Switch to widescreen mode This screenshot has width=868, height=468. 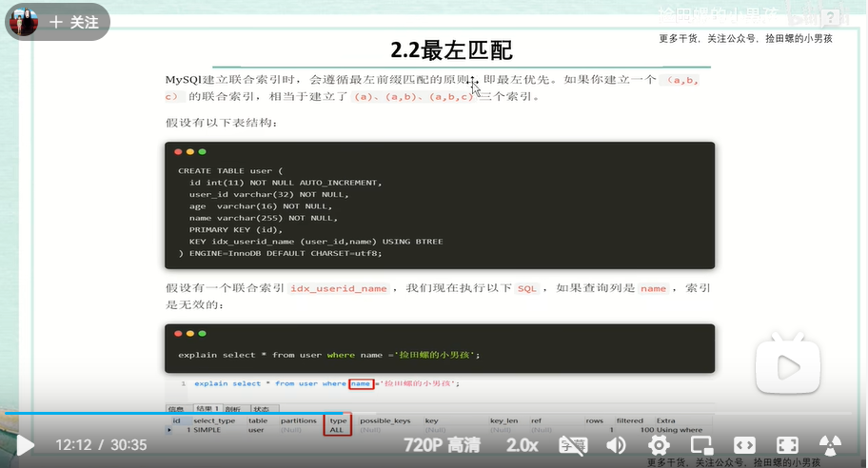744,445
